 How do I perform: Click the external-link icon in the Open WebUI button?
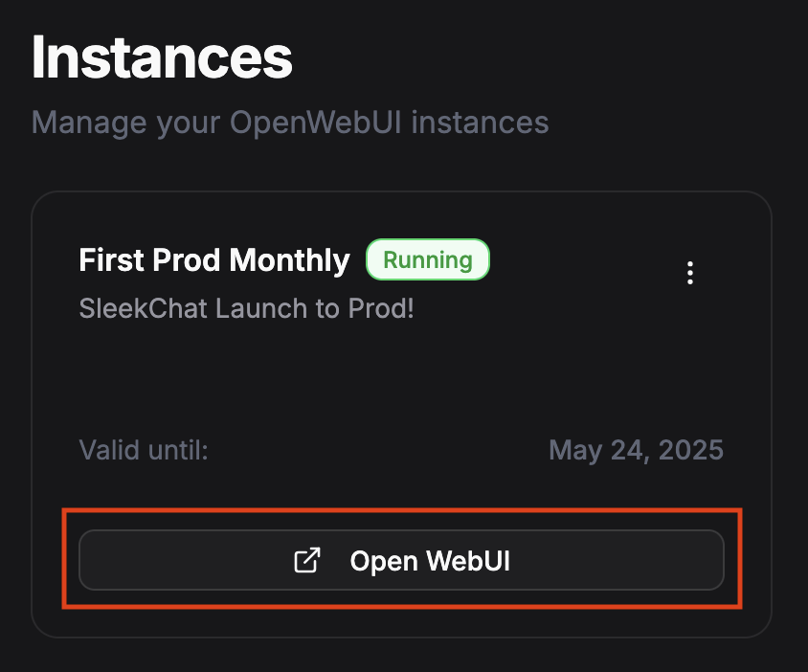click(306, 561)
